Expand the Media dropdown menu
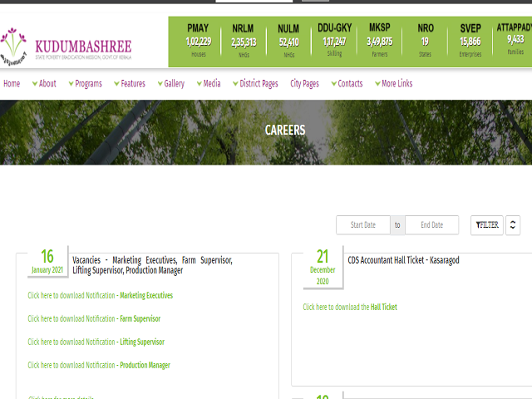532x399 pixels. click(x=209, y=83)
